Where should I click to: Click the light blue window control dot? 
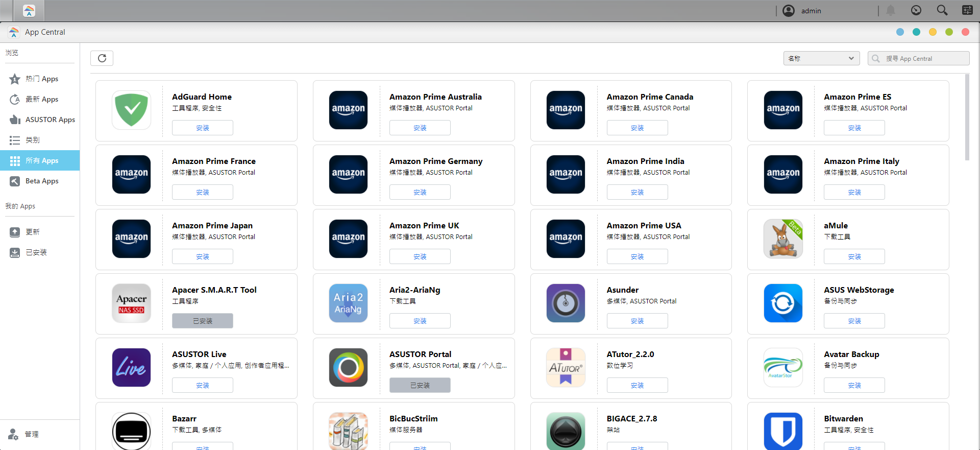click(x=900, y=32)
